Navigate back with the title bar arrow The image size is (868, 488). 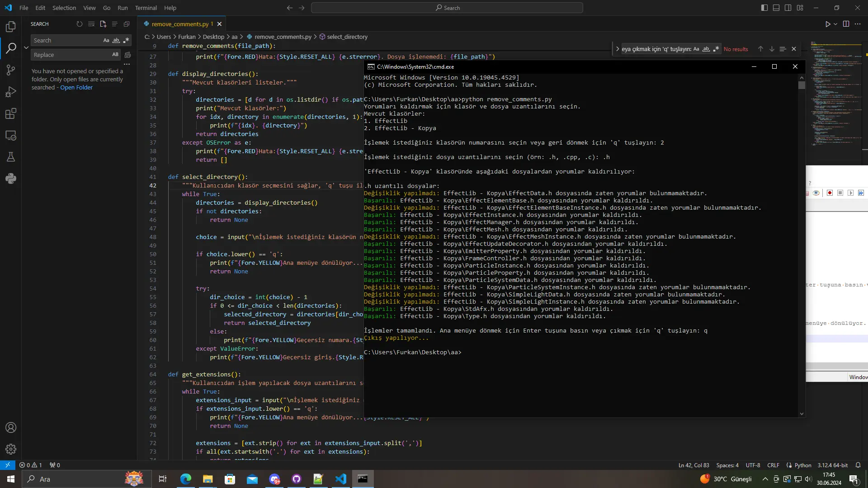(290, 8)
